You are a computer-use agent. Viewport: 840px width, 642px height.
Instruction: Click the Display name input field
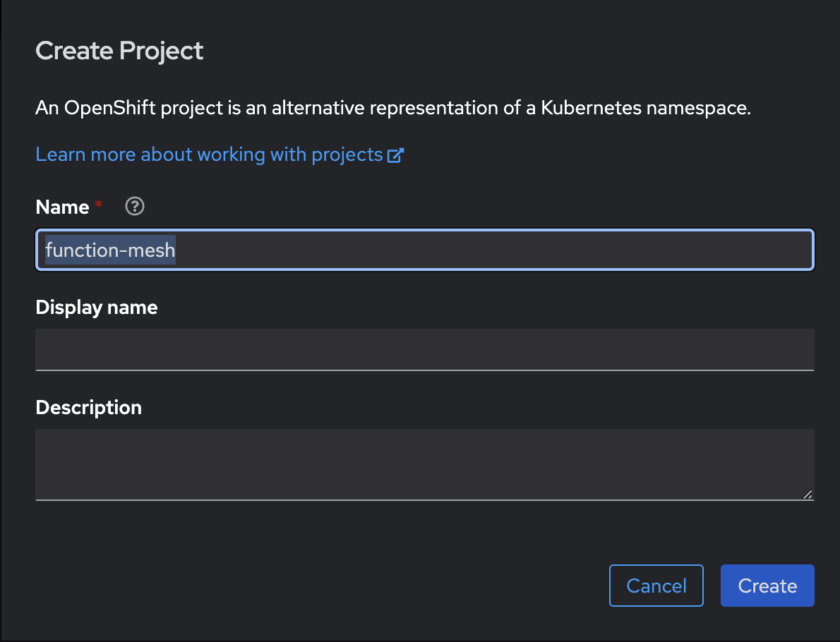point(424,350)
